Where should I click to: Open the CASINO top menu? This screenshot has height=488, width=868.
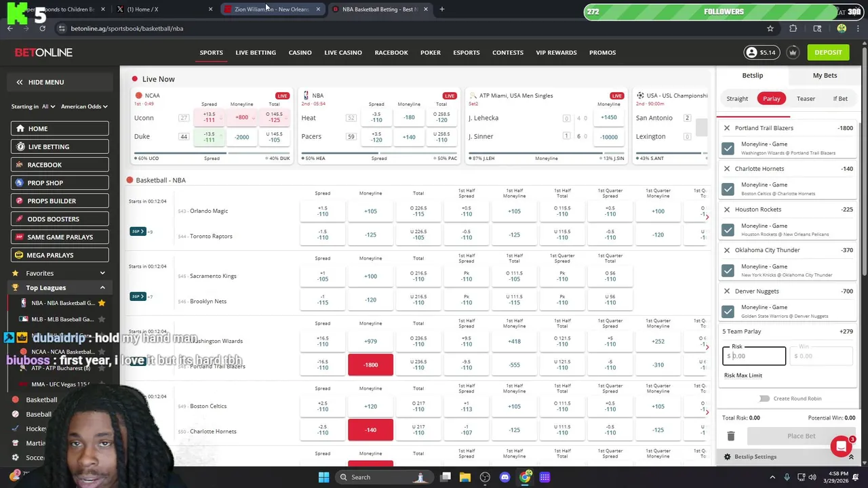[300, 52]
